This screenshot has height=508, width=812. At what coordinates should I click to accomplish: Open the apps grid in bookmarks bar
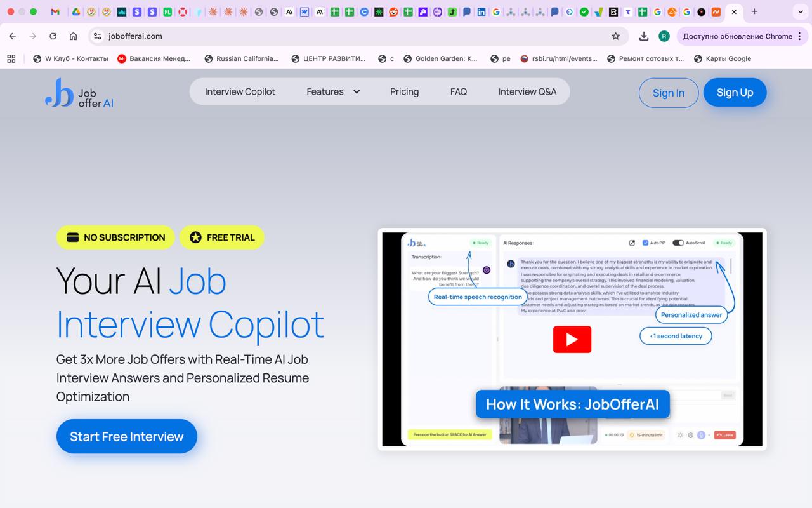pos(11,58)
